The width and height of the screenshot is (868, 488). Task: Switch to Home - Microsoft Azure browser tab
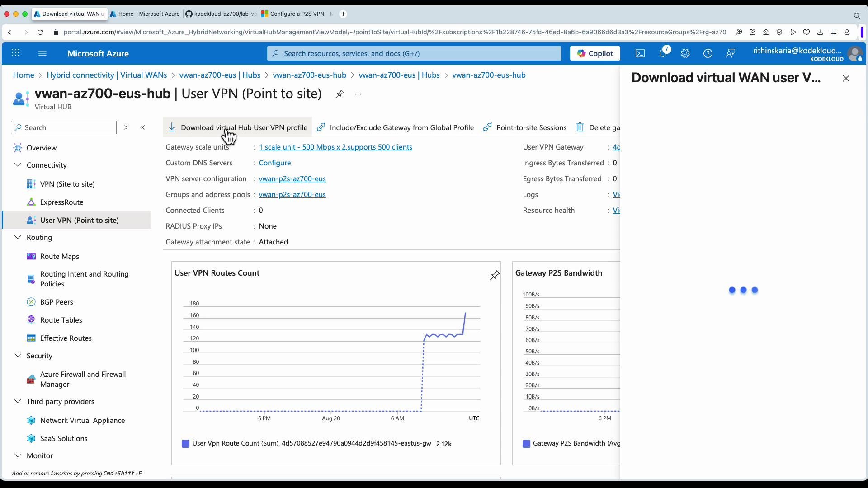[x=146, y=14]
